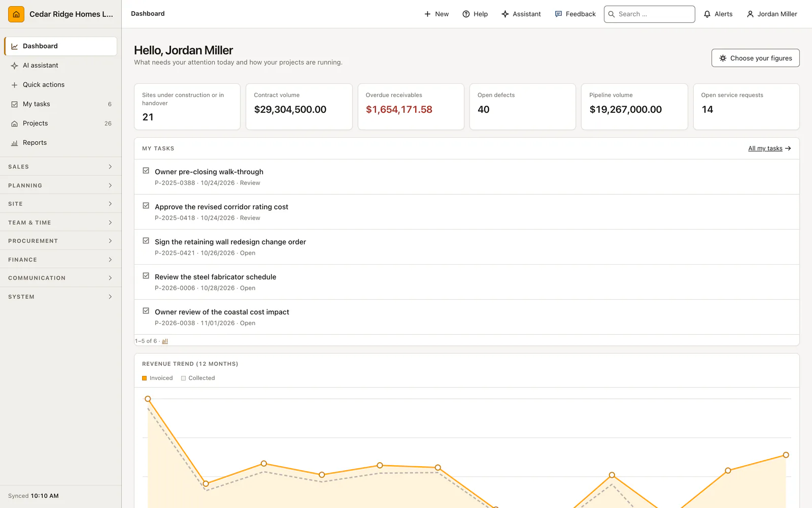Click the gear icon in Choose your figures
Viewport: 812px width, 508px height.
(723, 58)
